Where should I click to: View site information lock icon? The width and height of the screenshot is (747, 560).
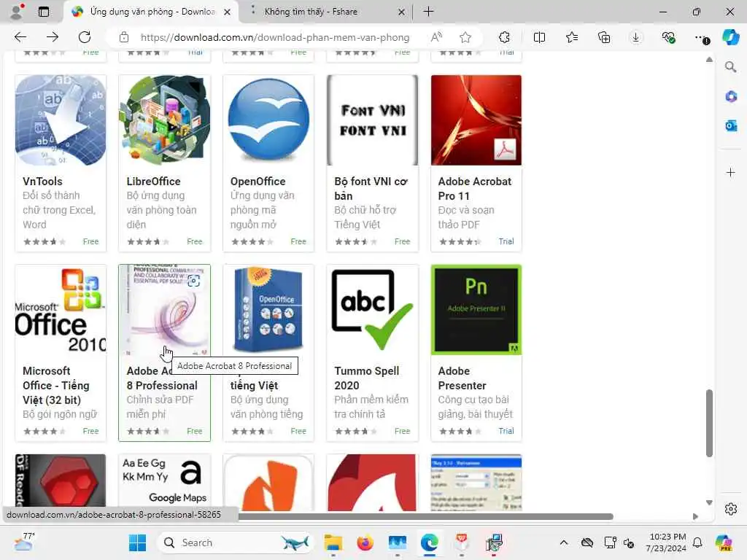click(x=124, y=37)
